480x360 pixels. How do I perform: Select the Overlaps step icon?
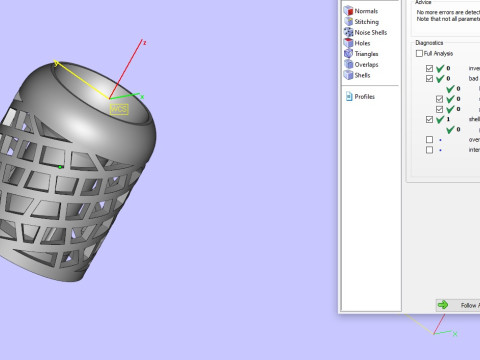[x=348, y=64]
